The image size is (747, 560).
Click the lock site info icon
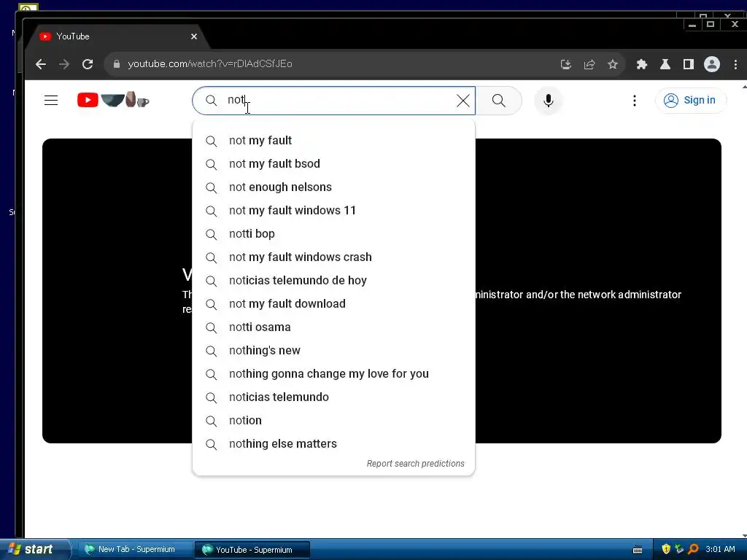[x=117, y=64]
